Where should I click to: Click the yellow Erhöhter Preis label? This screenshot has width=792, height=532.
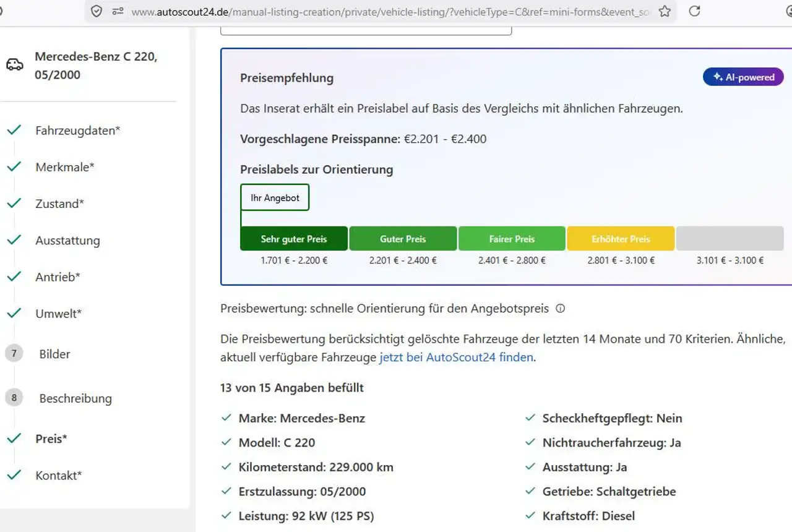click(x=621, y=239)
